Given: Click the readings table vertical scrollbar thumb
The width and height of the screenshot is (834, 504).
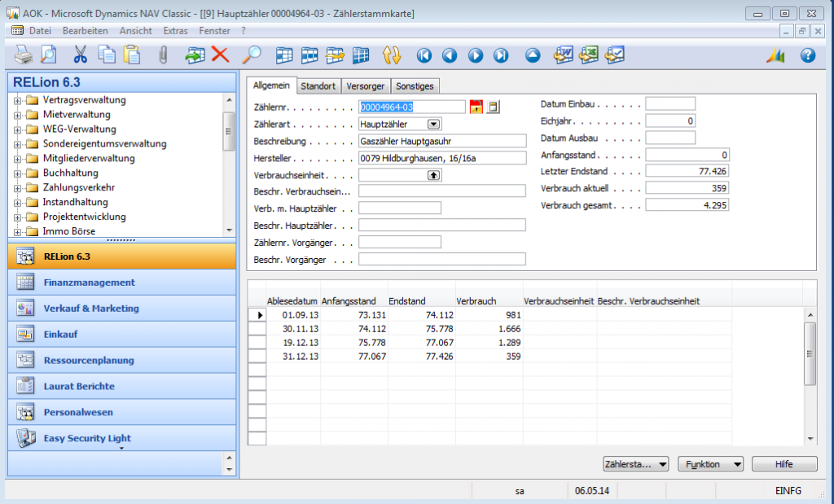Looking at the screenshot, I should (x=810, y=353).
